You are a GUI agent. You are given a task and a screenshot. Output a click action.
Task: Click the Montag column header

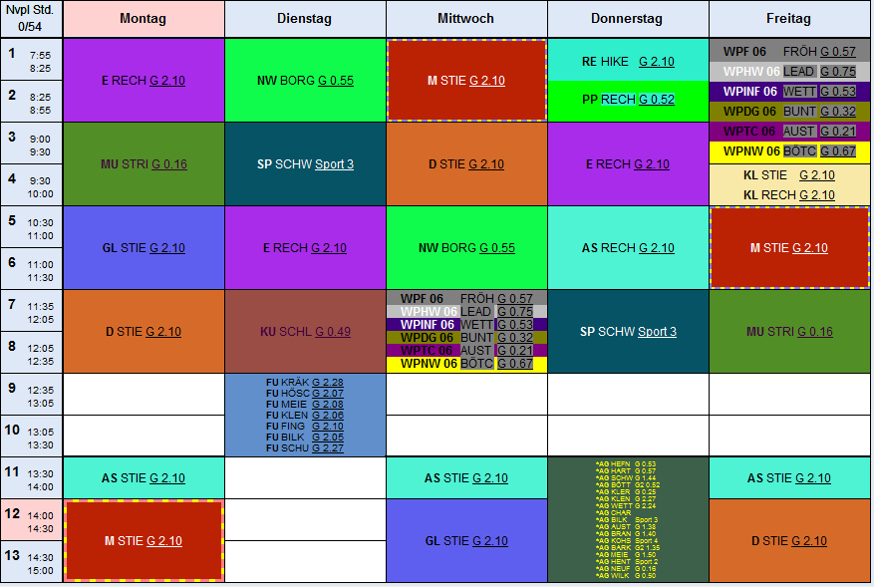coord(144,19)
